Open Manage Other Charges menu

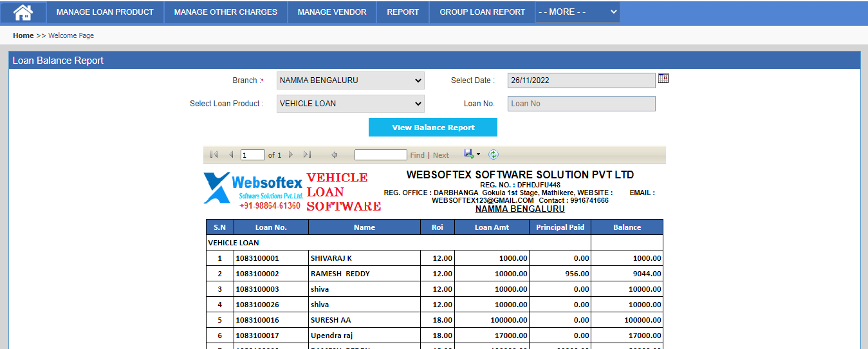pyautogui.click(x=226, y=12)
